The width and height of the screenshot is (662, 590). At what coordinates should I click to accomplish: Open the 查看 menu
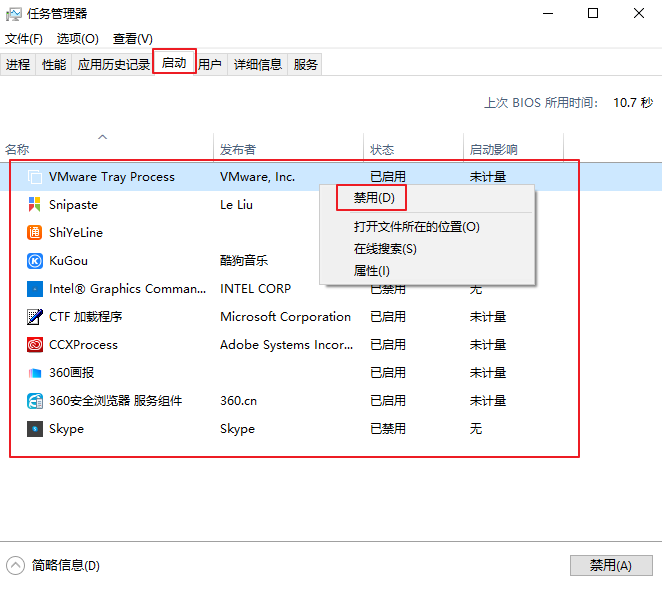coord(132,39)
